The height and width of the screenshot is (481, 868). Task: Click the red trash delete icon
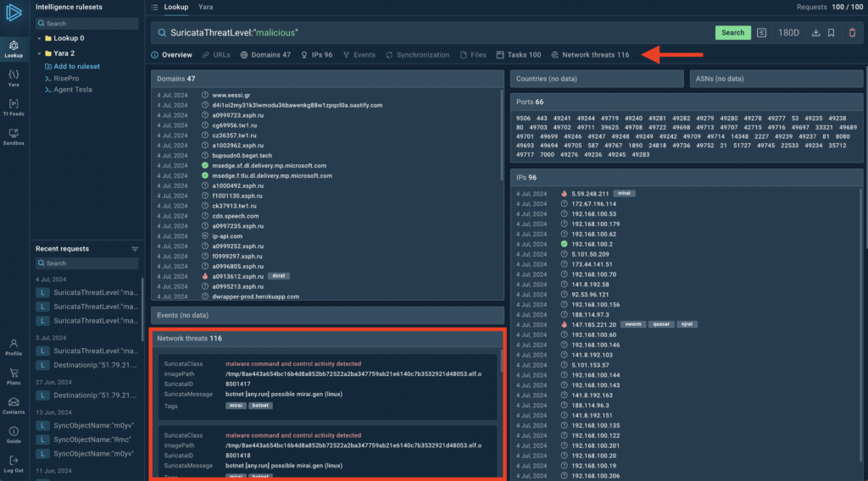852,33
